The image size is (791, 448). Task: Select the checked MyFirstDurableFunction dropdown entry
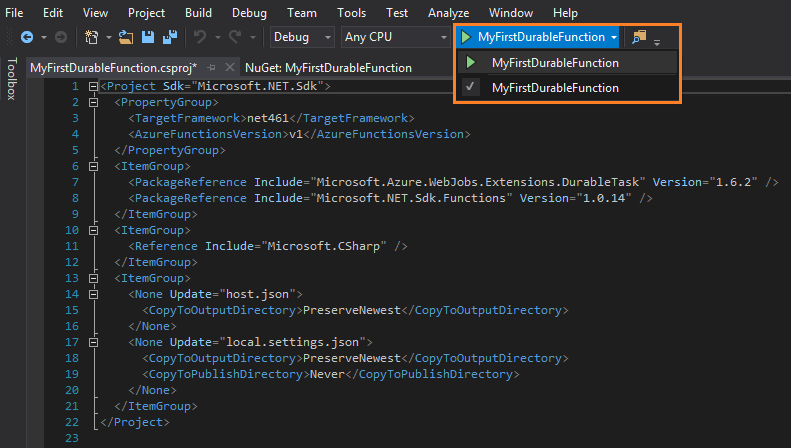coord(567,88)
